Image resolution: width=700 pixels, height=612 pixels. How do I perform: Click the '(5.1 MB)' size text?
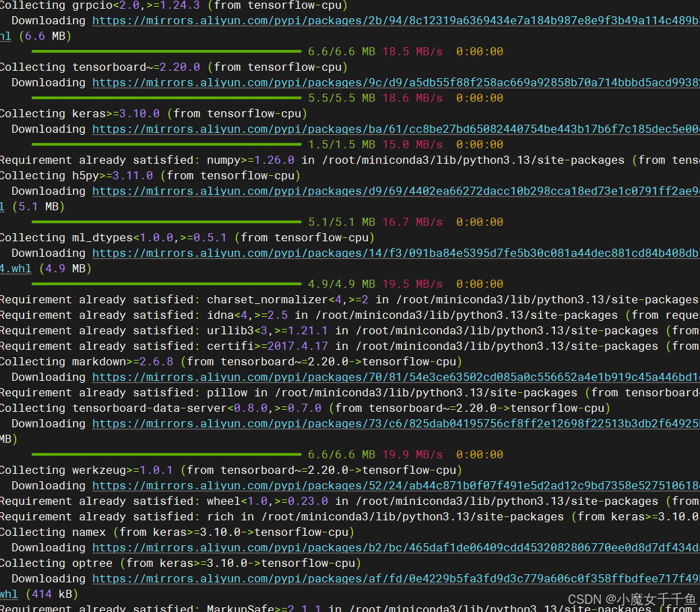pos(38,207)
